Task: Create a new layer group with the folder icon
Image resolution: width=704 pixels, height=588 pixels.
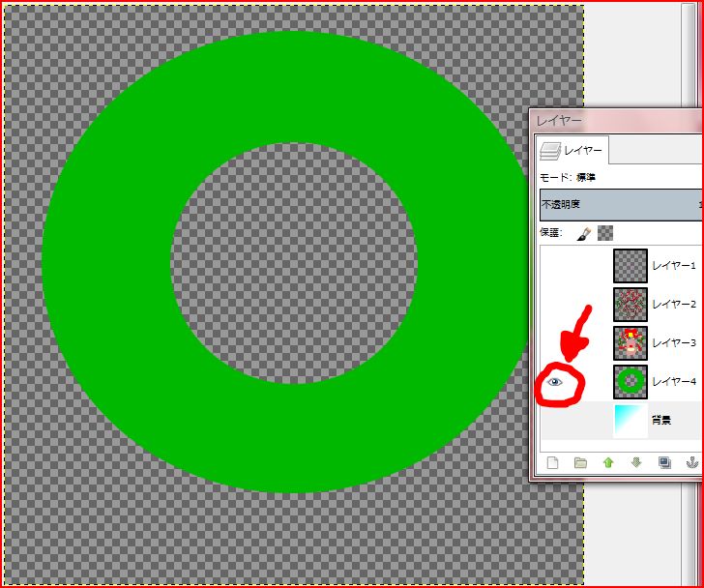Action: coord(580,462)
